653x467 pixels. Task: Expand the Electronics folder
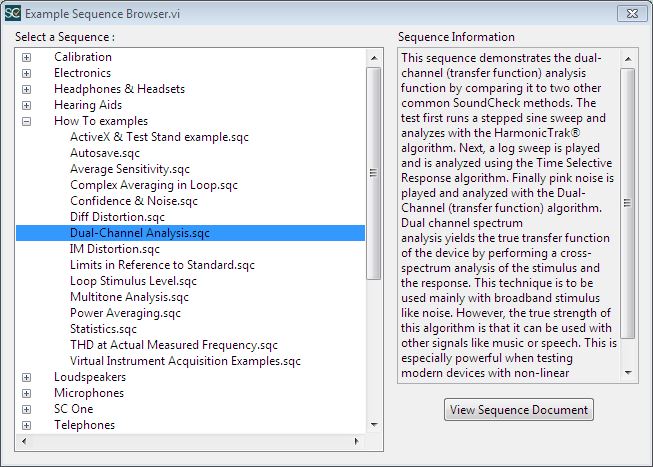pyautogui.click(x=26, y=73)
